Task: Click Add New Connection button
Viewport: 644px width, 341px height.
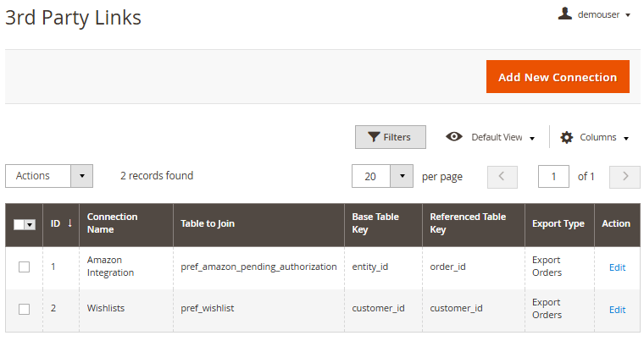Action: (558, 77)
